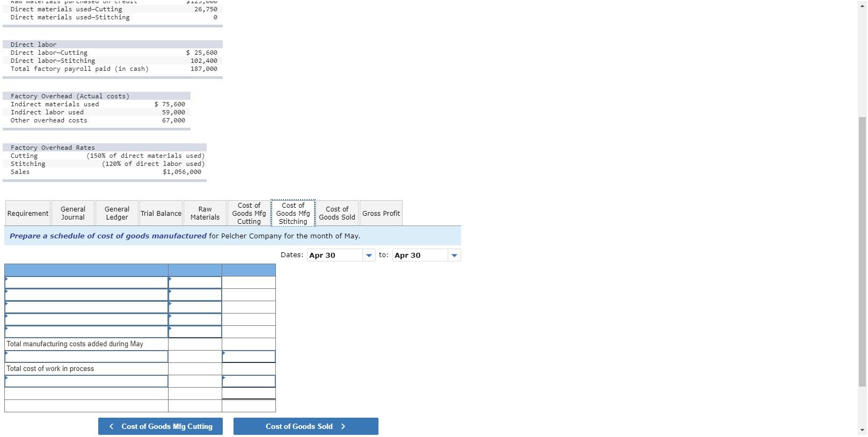Click the Indirect materials used $75,600 value
This screenshot has height=437, width=868.
click(170, 104)
